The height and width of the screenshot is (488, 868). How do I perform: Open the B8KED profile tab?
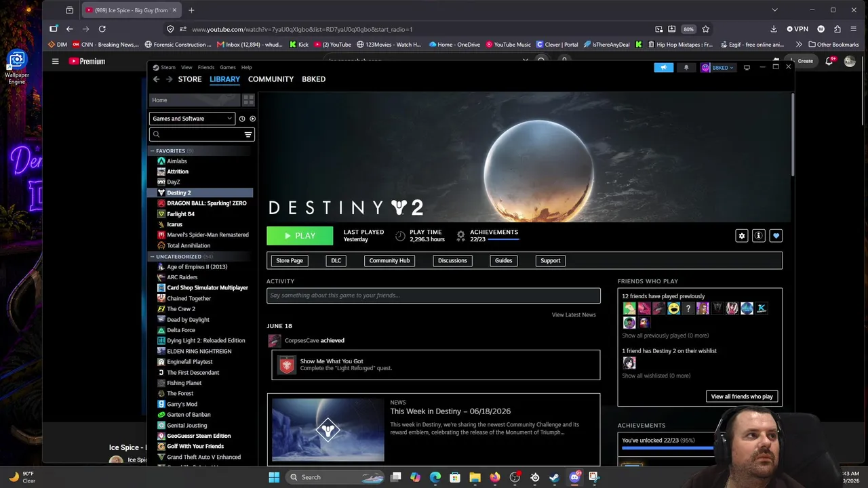click(x=313, y=79)
